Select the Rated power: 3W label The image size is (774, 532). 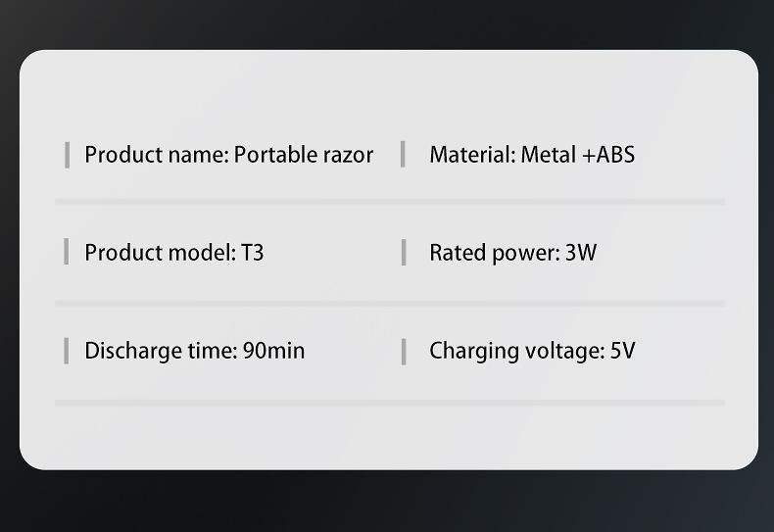tap(512, 253)
